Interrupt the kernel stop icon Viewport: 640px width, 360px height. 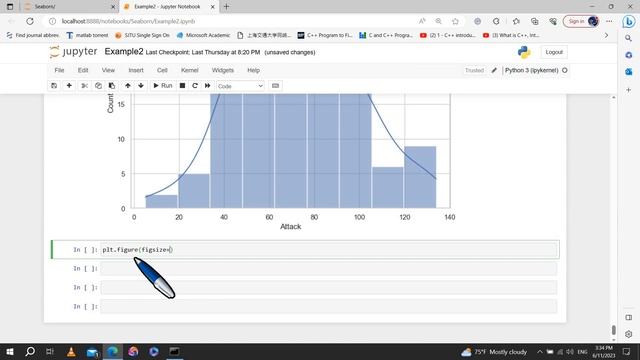pyautogui.click(x=182, y=86)
